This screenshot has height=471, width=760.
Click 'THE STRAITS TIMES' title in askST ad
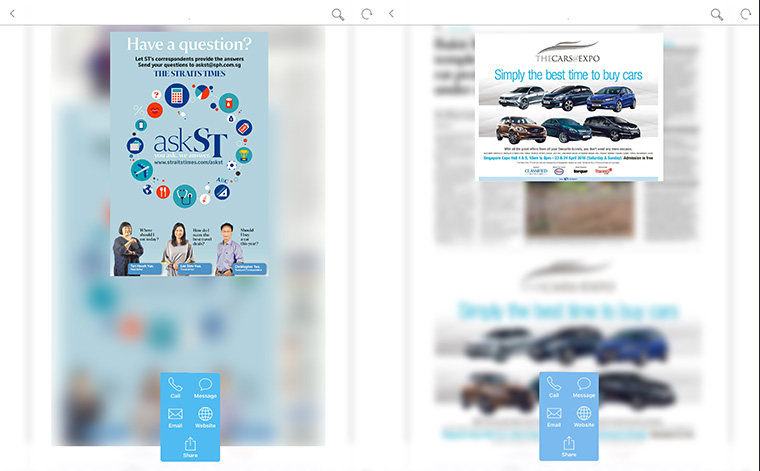tap(190, 74)
